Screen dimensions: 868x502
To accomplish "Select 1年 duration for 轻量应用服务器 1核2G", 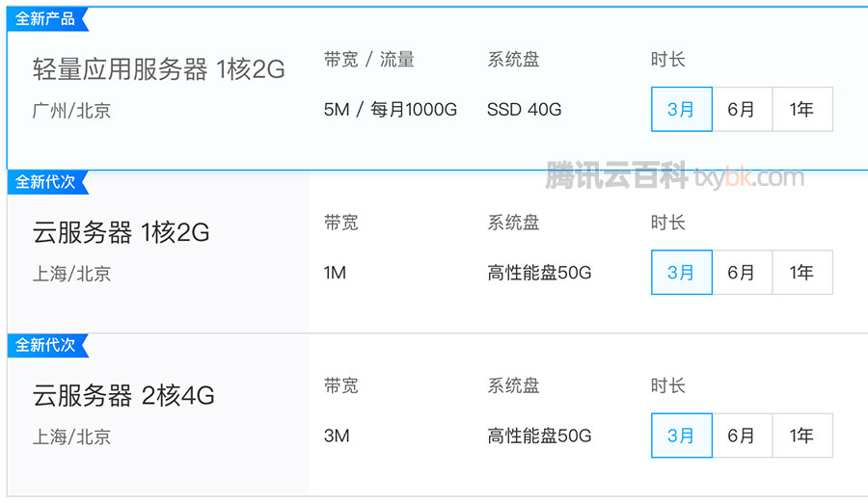I will pyautogui.click(x=802, y=109).
